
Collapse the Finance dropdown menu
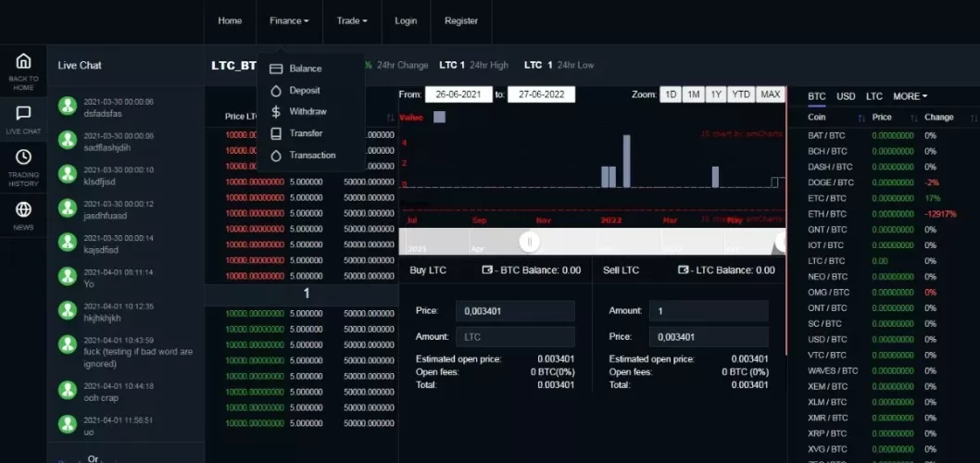pyautogui.click(x=289, y=20)
